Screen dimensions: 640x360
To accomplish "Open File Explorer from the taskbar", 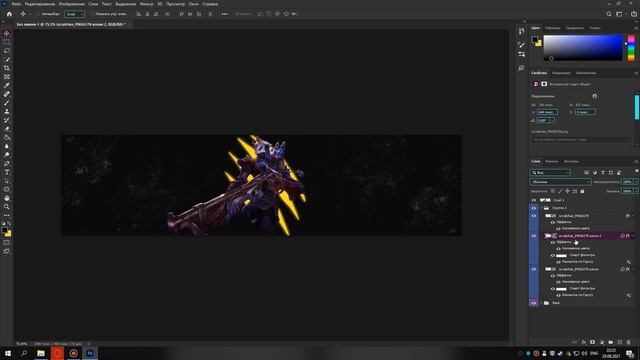I will pos(41,353).
